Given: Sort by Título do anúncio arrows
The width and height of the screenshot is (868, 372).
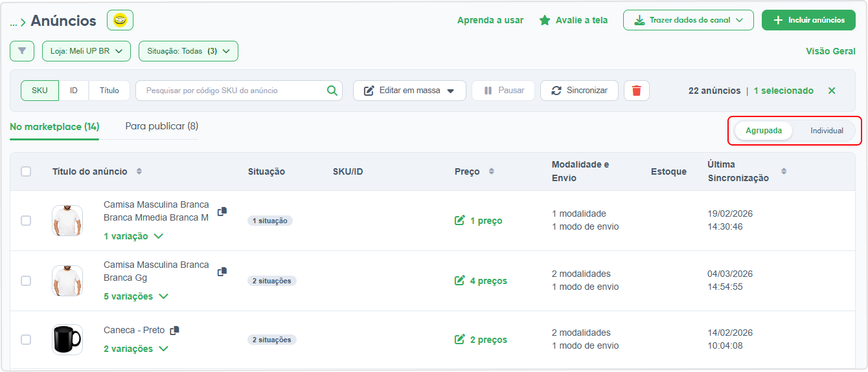Looking at the screenshot, I should (x=139, y=171).
